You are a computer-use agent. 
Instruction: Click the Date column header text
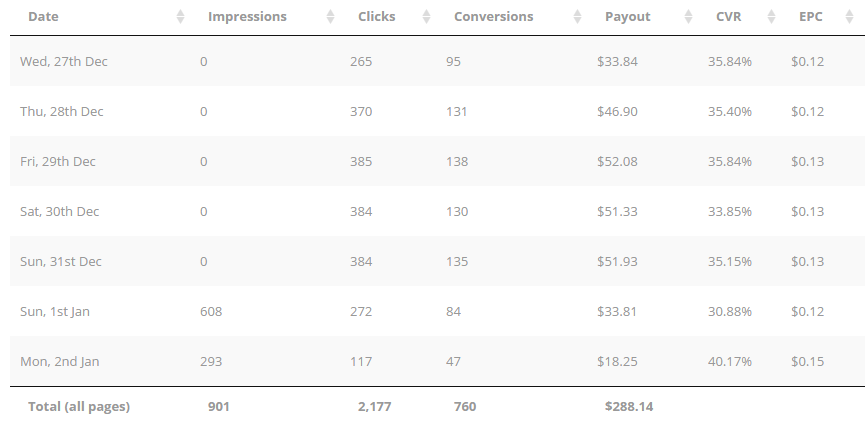(x=43, y=17)
